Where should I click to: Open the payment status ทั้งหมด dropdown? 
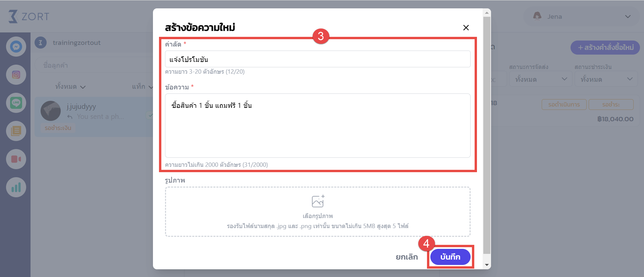606,79
